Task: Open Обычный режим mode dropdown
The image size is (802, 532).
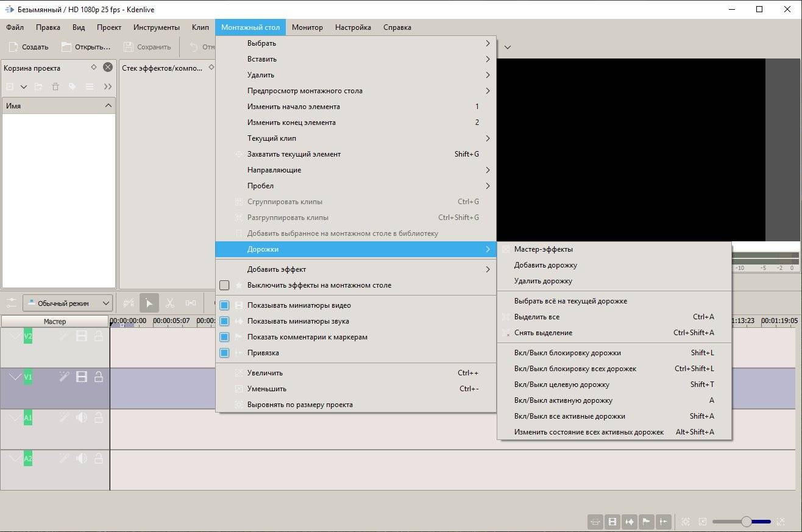Action: [68, 303]
